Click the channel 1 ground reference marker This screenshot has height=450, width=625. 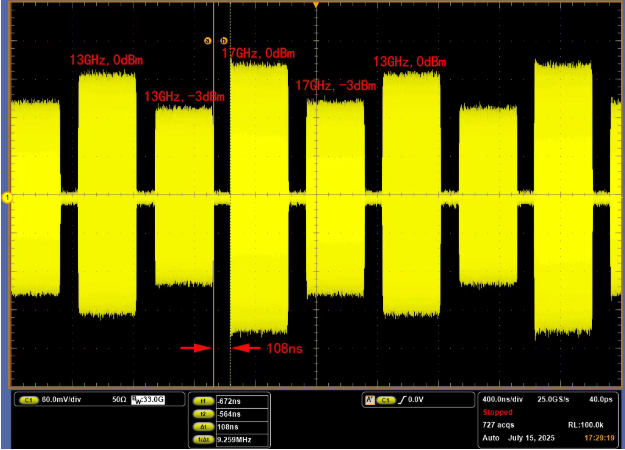click(7, 197)
